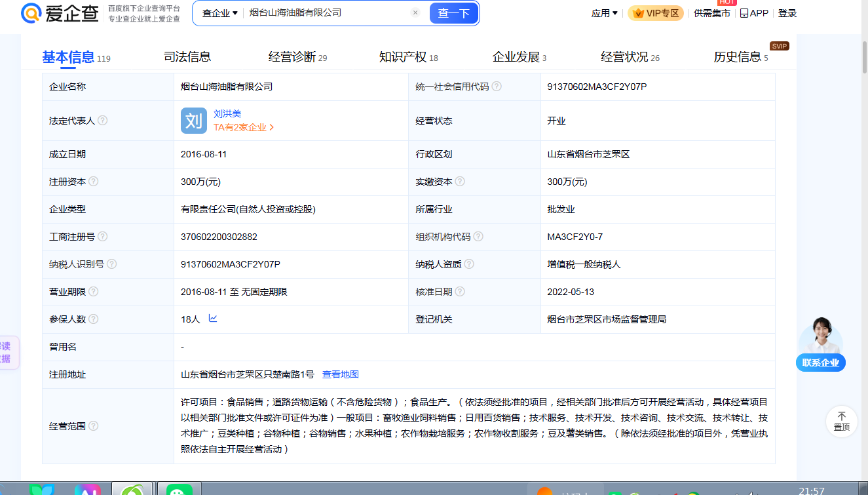
Task: Expand the 应用 menu in the header
Action: point(604,13)
